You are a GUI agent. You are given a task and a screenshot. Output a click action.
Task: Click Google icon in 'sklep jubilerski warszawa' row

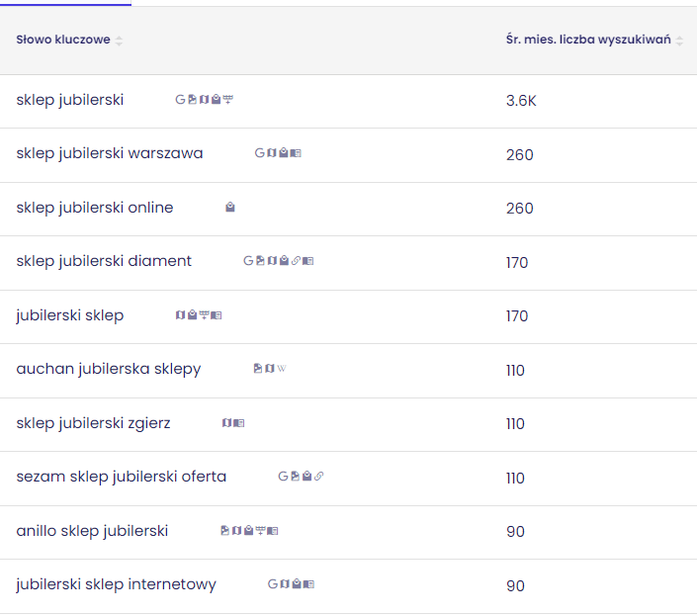(x=260, y=153)
